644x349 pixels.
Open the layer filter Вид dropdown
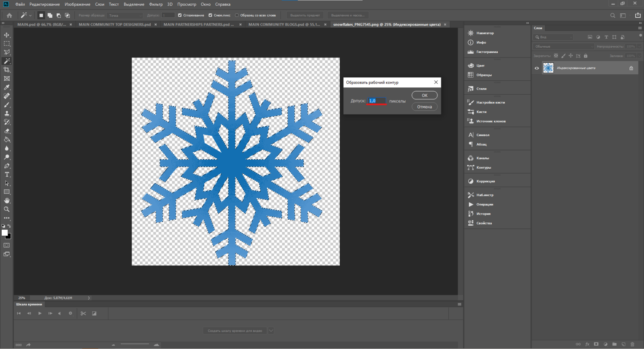[x=554, y=37]
